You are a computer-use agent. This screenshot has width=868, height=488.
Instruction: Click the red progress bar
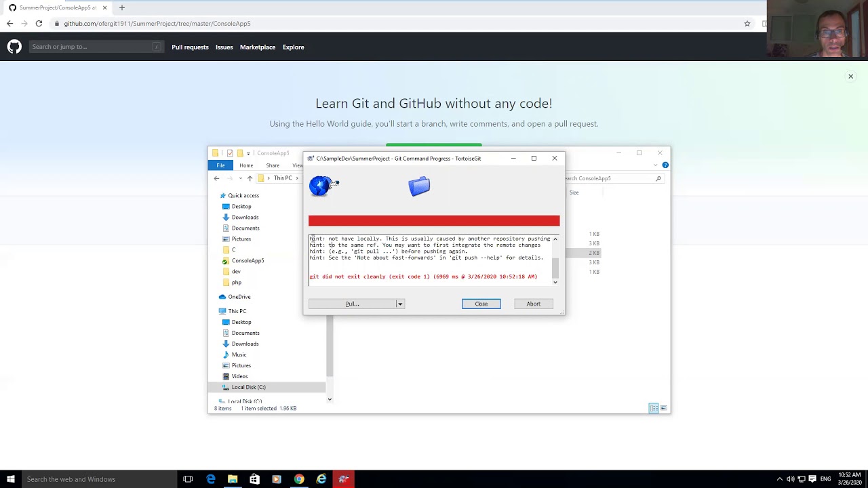(434, 221)
